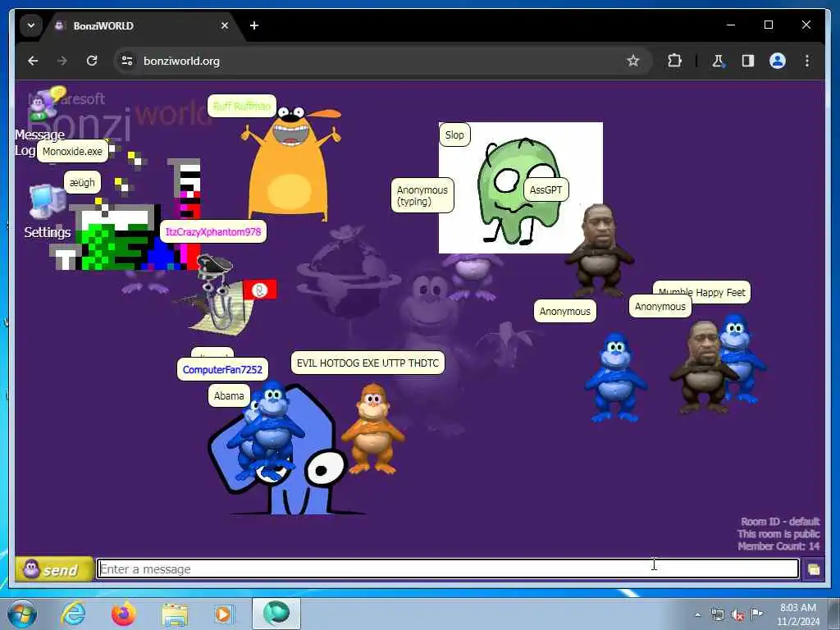Click the green Slop blob character
The height and width of the screenshot is (630, 840).
(x=518, y=192)
